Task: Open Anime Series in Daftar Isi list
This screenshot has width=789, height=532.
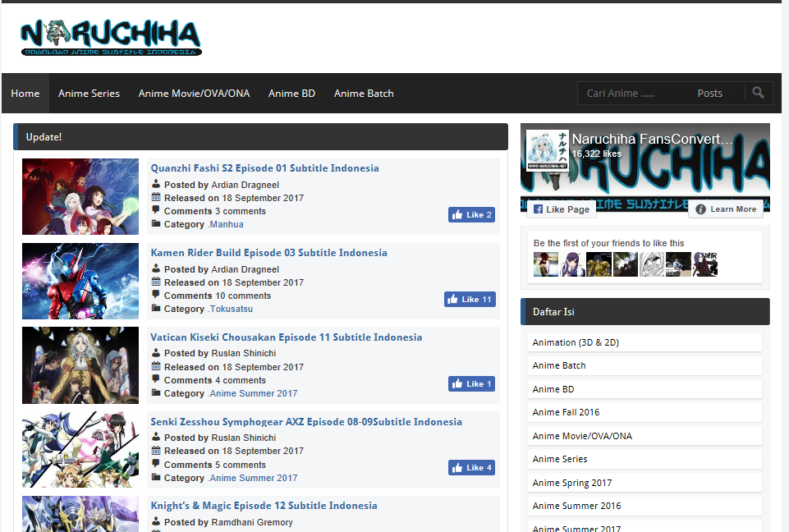Action: point(645,459)
